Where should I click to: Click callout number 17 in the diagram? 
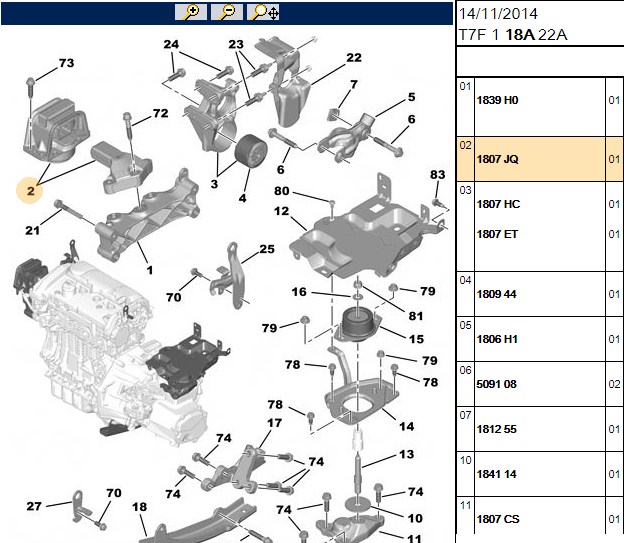(x=275, y=423)
